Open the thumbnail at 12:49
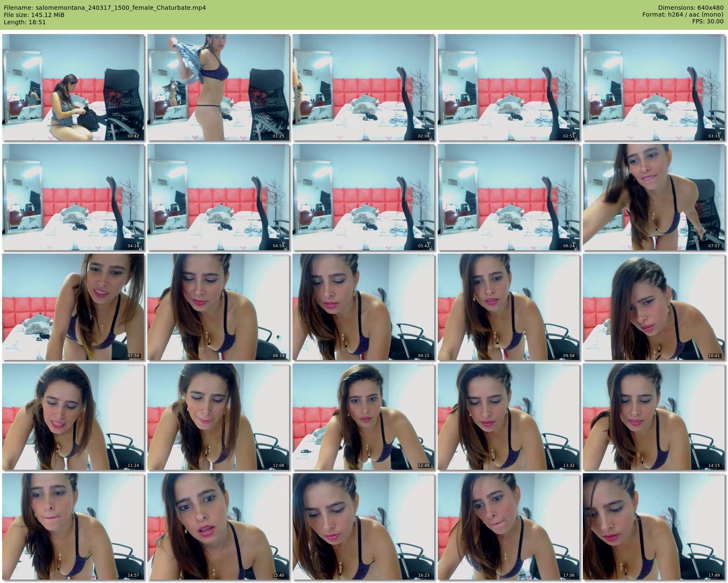 click(363, 417)
